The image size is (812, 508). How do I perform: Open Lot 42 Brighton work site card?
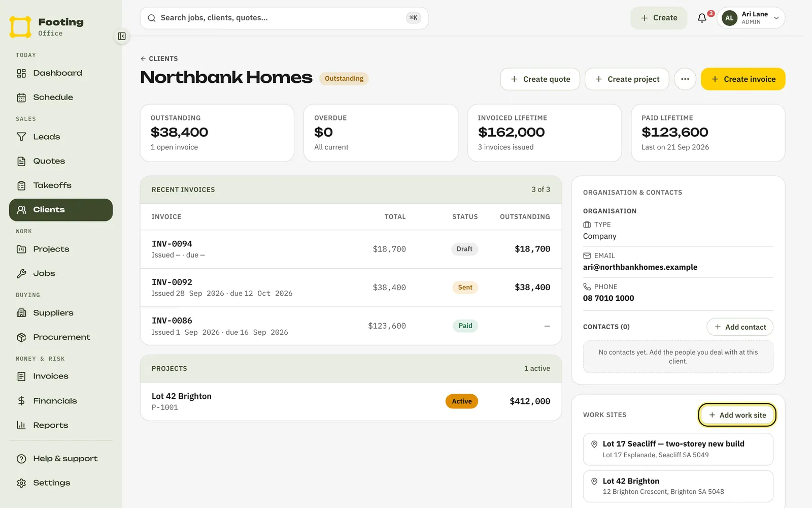[x=678, y=486]
